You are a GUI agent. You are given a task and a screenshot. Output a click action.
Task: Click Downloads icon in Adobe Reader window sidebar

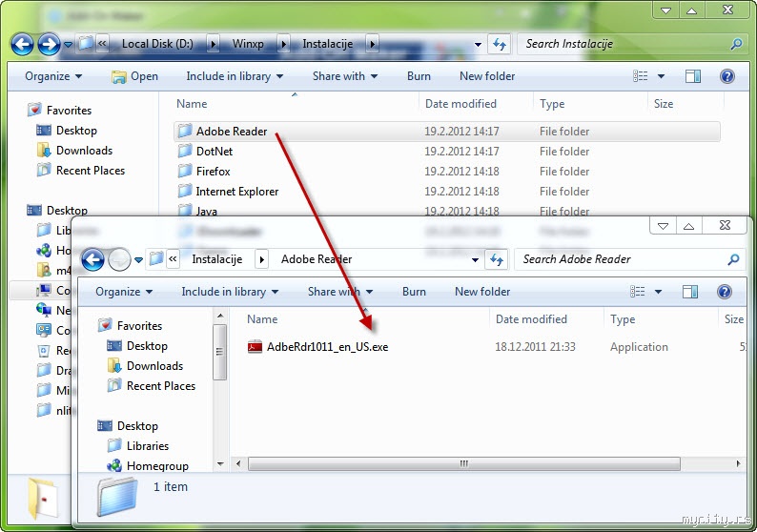click(114, 365)
